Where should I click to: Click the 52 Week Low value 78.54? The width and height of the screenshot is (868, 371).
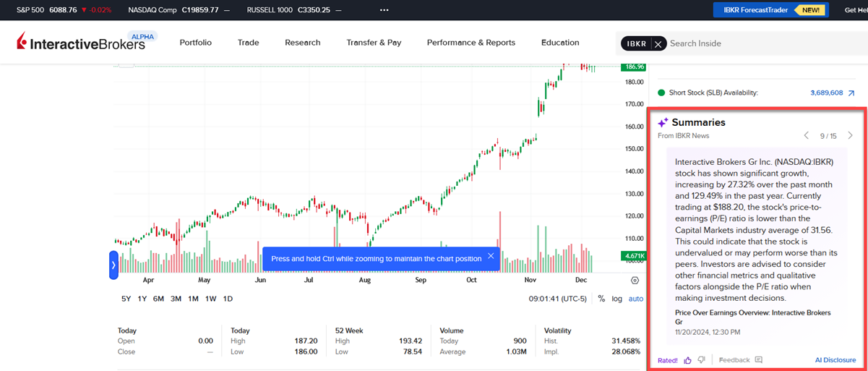pyautogui.click(x=413, y=351)
